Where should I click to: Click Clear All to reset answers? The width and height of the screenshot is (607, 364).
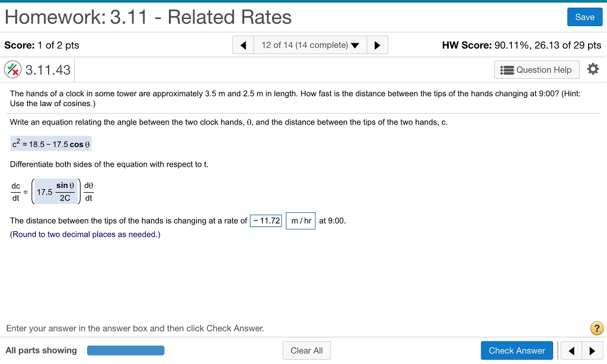tap(306, 350)
